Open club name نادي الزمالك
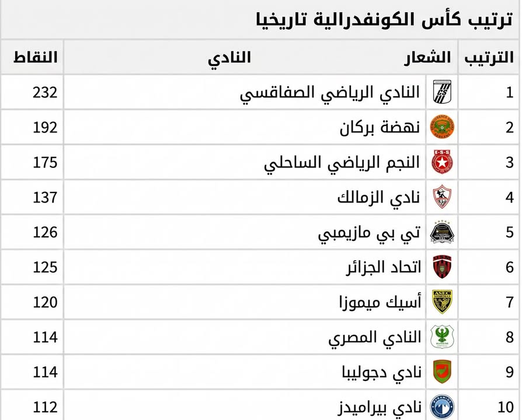Screen dimensions: 522x420 379,198
